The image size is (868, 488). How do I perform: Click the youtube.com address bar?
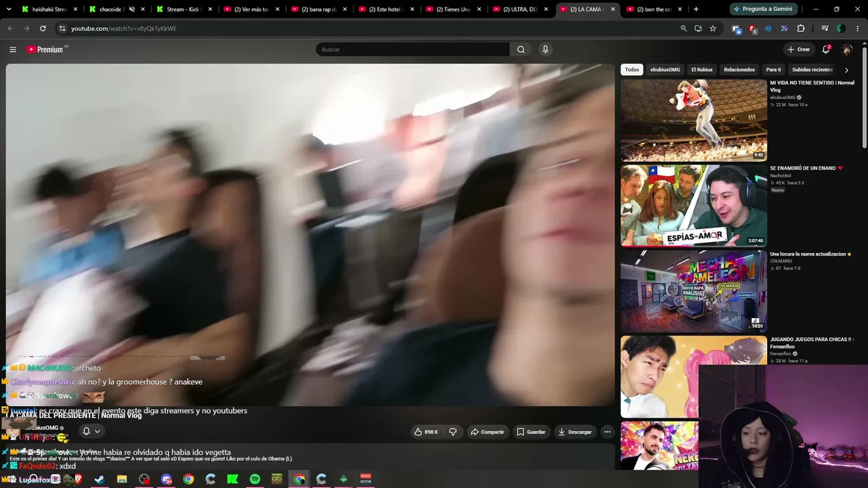tap(366, 28)
